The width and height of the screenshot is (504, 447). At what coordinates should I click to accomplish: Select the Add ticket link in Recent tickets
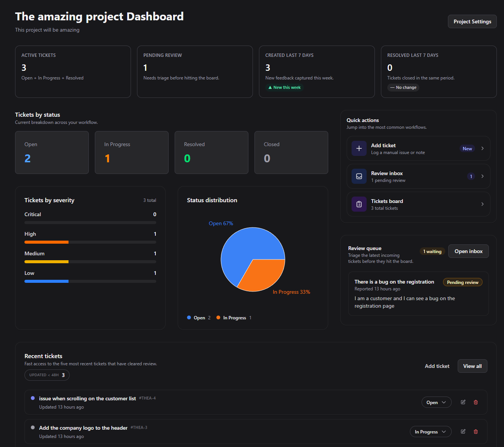437,366
